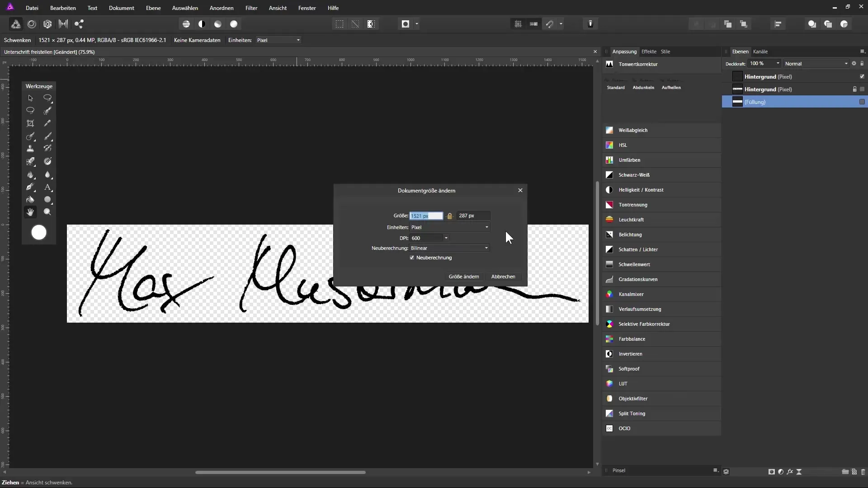Image resolution: width=868 pixels, height=488 pixels.
Task: Open the snapping options dropdown arrow
Action: (x=561, y=24)
